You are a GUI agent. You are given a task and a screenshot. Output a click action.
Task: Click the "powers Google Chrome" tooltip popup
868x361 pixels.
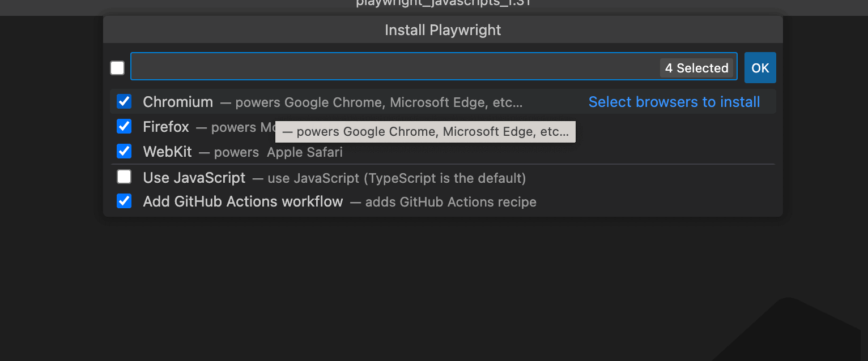point(425,132)
